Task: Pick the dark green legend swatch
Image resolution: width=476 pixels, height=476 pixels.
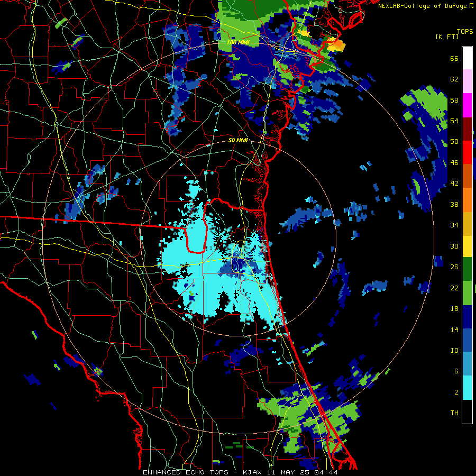Action: click(467, 269)
